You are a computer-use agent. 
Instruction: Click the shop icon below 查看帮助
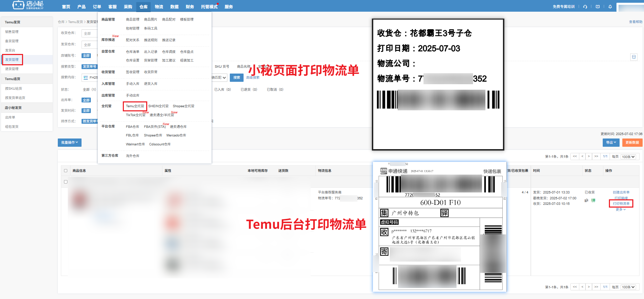[634, 57]
